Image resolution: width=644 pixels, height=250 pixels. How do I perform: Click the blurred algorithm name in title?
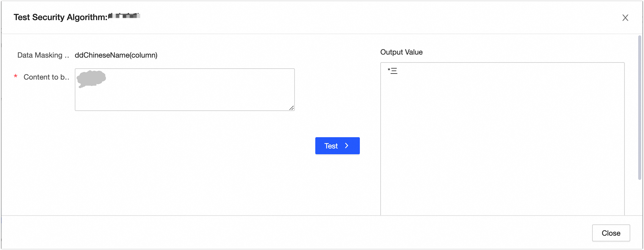click(125, 16)
